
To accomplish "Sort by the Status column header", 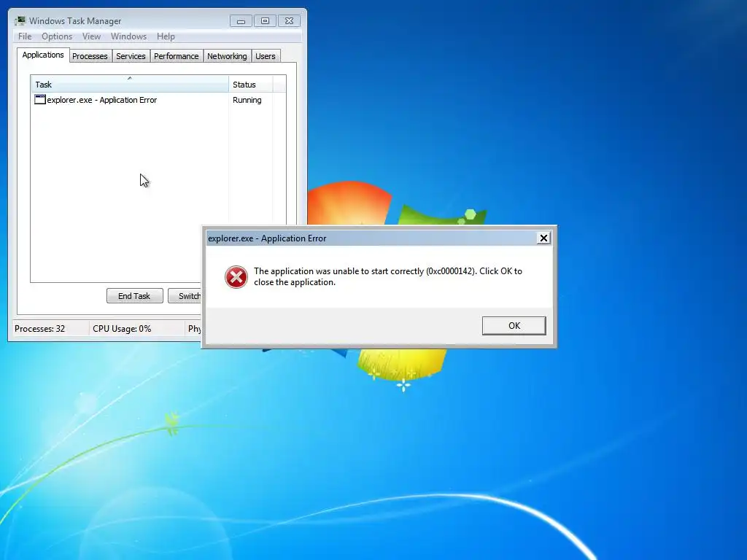I will [x=251, y=85].
